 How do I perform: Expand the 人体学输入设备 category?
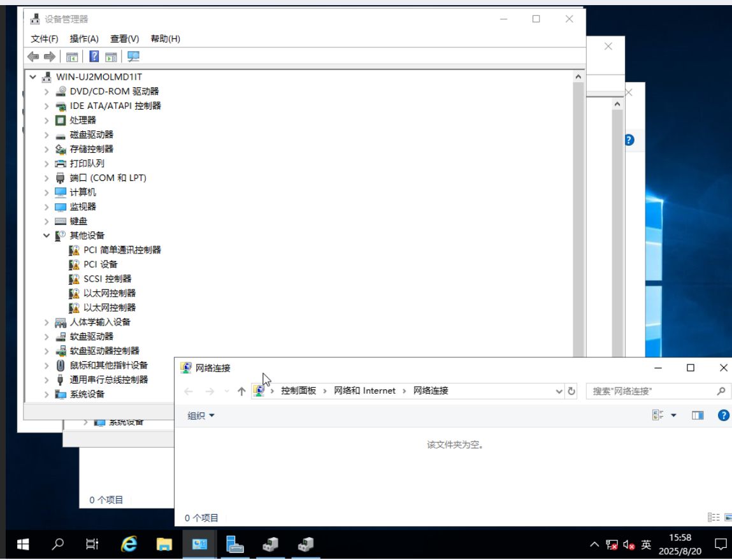point(47,322)
